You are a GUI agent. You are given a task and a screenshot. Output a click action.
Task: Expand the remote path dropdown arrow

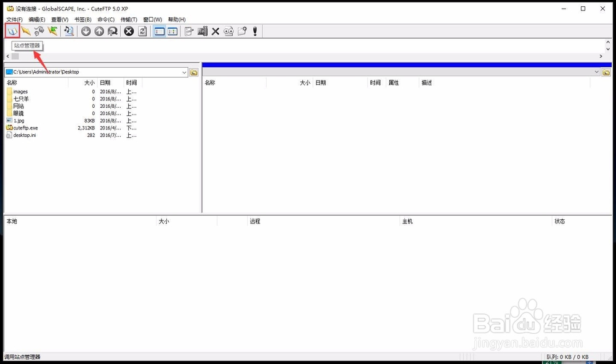(x=596, y=72)
